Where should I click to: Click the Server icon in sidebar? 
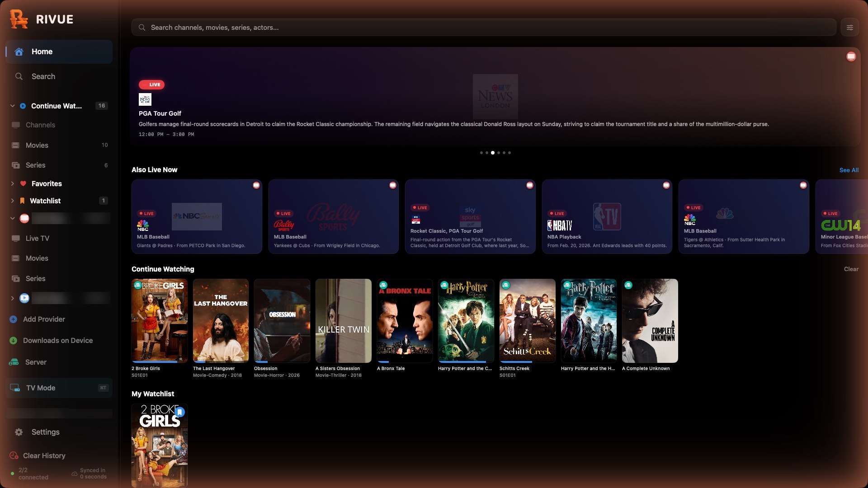[14, 362]
